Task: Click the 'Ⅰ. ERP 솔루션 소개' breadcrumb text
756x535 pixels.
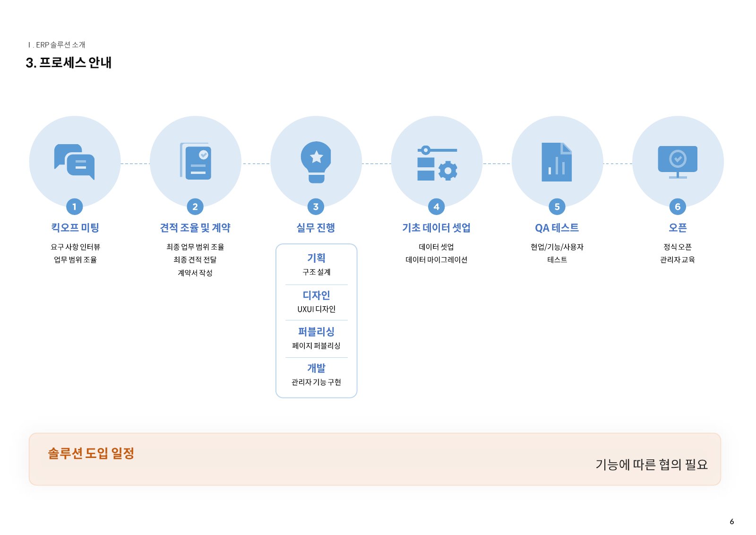Action: pyautogui.click(x=56, y=45)
